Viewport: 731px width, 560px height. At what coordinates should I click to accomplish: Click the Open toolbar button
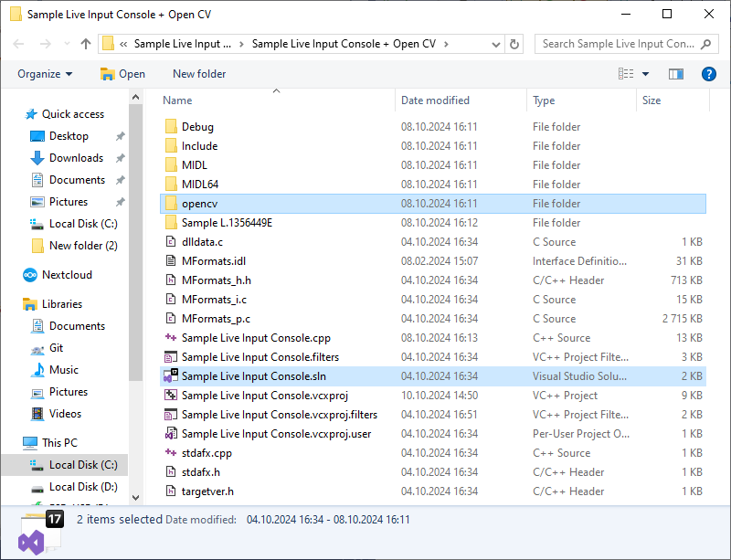tap(122, 74)
